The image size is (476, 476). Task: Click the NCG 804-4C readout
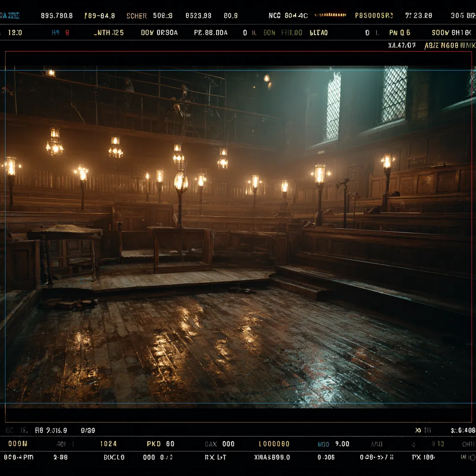[x=288, y=15]
